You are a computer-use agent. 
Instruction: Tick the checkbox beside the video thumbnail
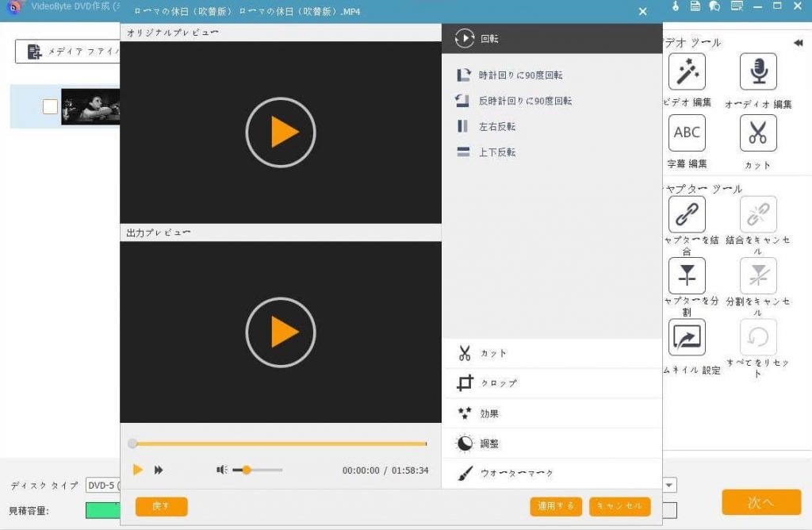pos(50,106)
